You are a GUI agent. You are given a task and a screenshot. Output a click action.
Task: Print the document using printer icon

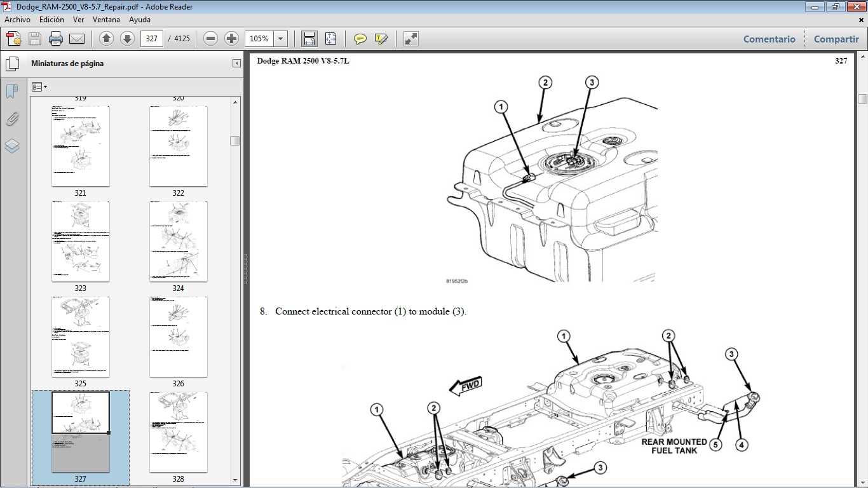pos(56,39)
